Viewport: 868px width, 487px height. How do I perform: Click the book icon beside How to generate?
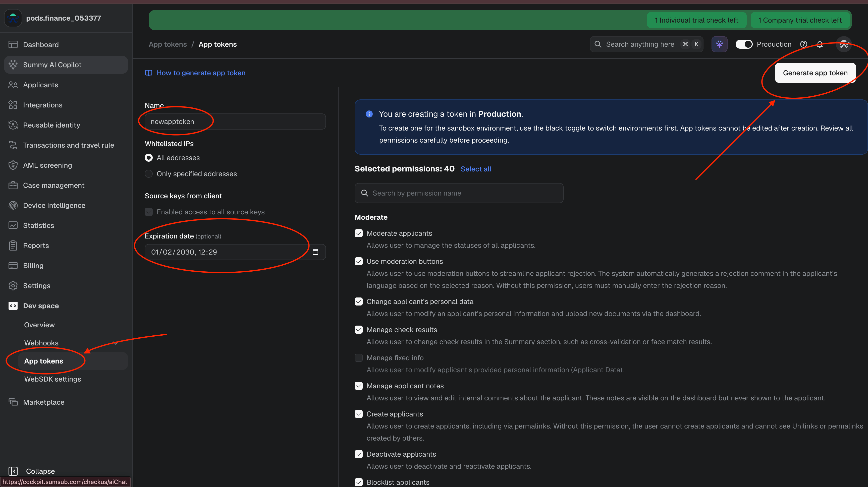pyautogui.click(x=148, y=73)
